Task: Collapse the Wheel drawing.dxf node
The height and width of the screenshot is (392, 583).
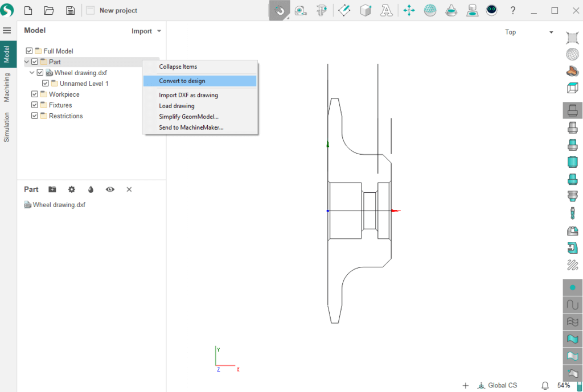Action: [32, 73]
